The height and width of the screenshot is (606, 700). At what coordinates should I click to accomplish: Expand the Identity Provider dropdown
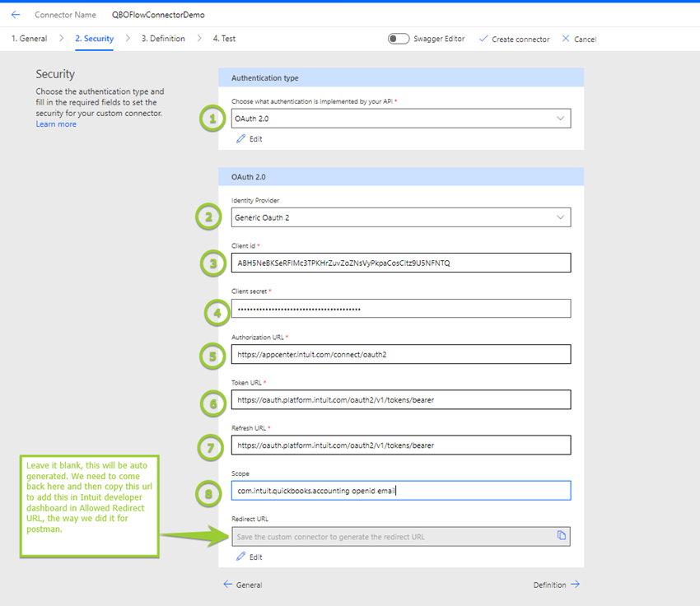[x=400, y=217]
